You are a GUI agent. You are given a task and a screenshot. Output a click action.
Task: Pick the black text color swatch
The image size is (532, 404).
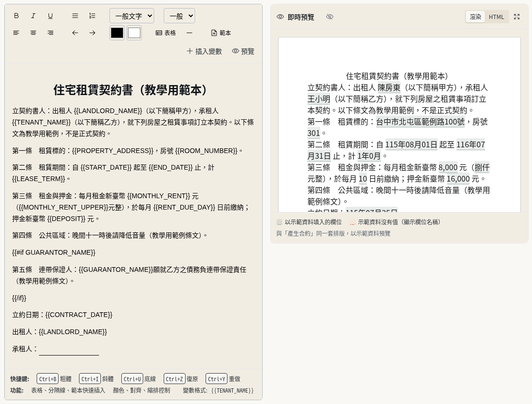(x=117, y=33)
